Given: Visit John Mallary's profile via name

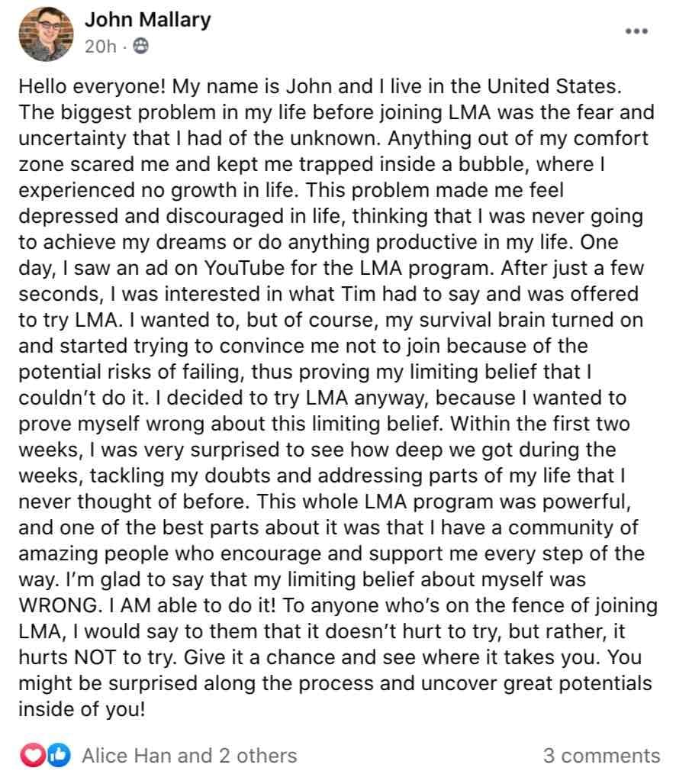Looking at the screenshot, I should tap(148, 20).
